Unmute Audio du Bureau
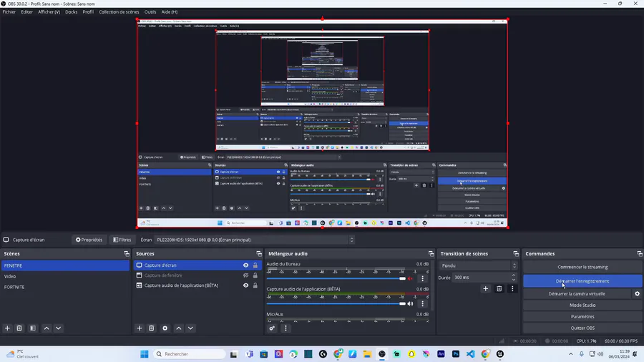 (x=410, y=279)
